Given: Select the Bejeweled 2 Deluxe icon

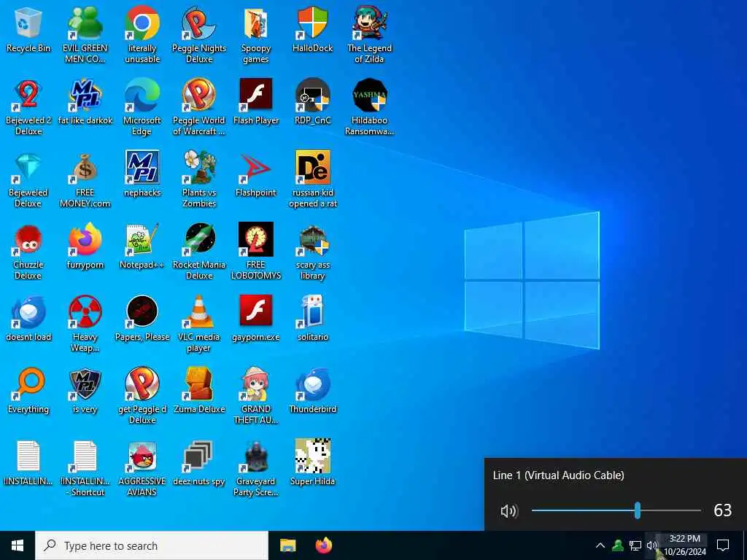Looking at the screenshot, I should point(28,96).
